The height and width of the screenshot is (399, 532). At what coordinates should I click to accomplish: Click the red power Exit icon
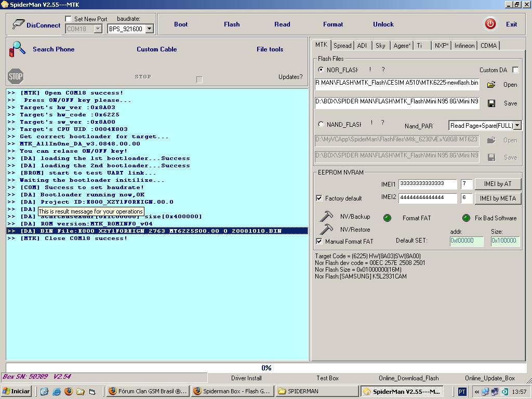click(x=490, y=24)
